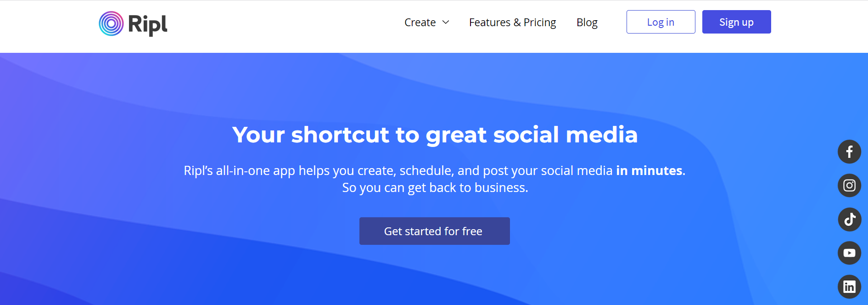Visit Ripl's Instagram via sidebar icon
Image resolution: width=868 pixels, height=305 pixels.
click(x=849, y=186)
